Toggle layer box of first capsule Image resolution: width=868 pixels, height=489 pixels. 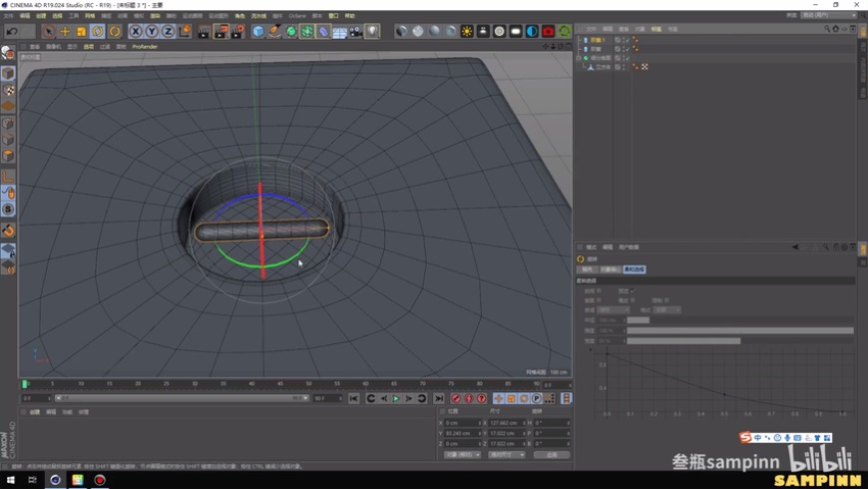[618, 40]
